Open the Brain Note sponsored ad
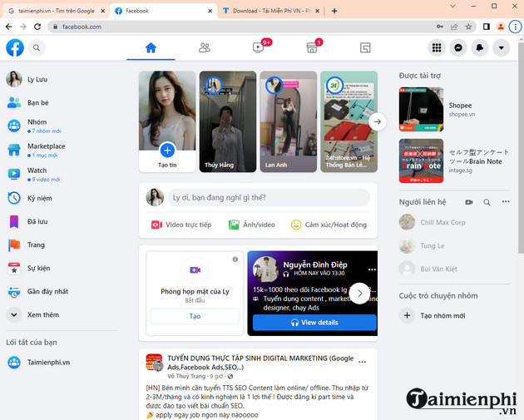 [454, 161]
